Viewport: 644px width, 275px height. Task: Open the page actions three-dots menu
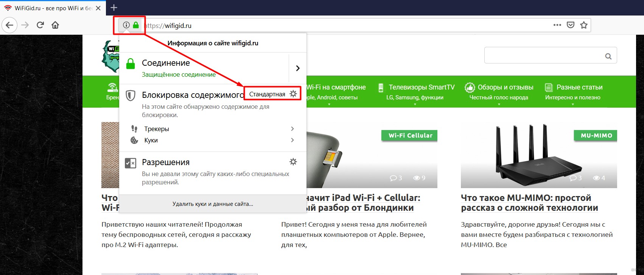point(557,25)
